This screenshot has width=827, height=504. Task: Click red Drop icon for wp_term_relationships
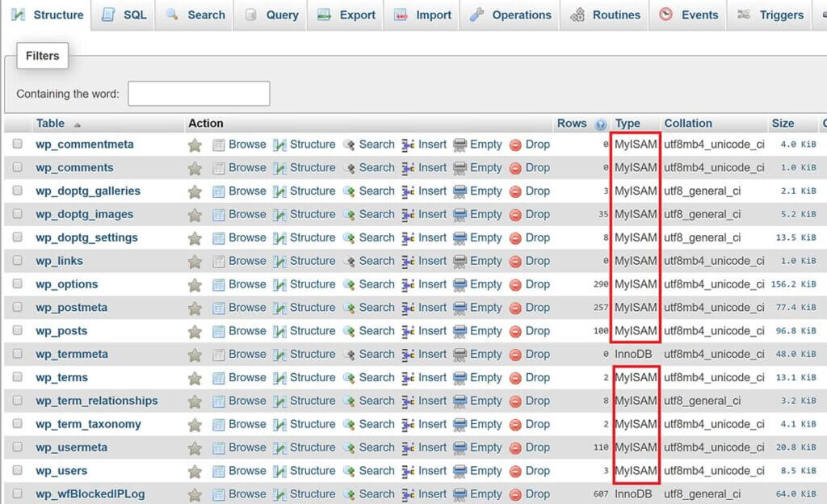[515, 401]
